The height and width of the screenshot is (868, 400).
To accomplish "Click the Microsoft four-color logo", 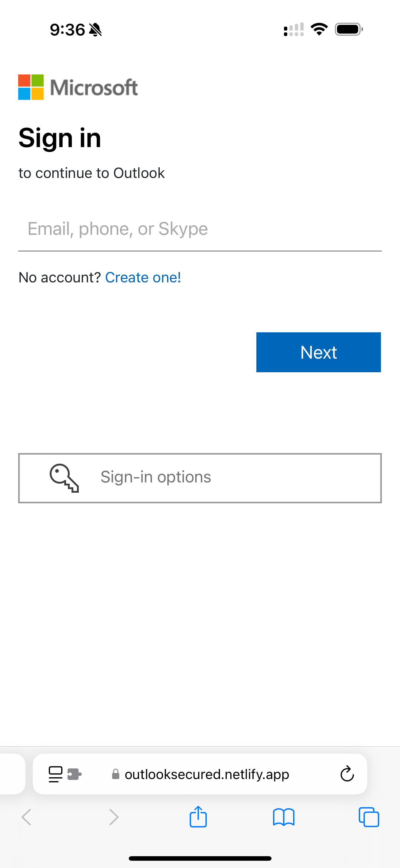I will pos(31,87).
